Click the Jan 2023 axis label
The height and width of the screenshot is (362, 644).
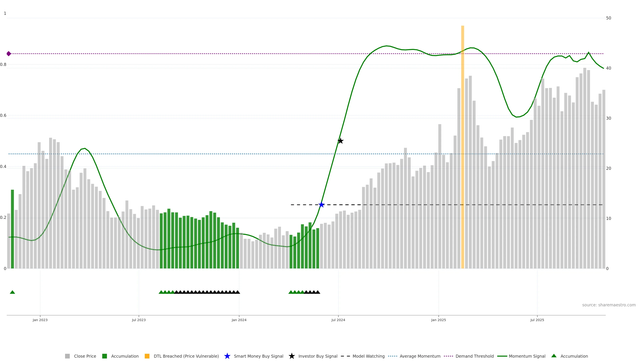[x=40, y=320]
